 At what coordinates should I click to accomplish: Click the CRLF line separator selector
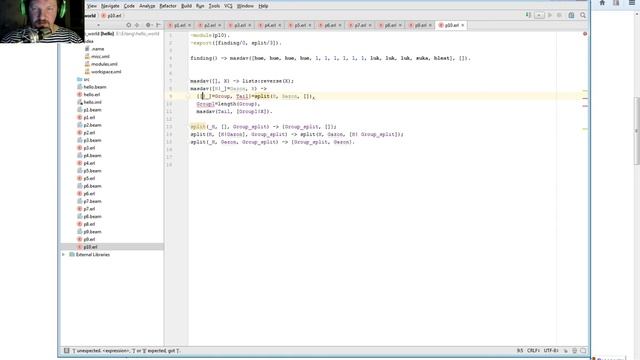tap(533, 351)
